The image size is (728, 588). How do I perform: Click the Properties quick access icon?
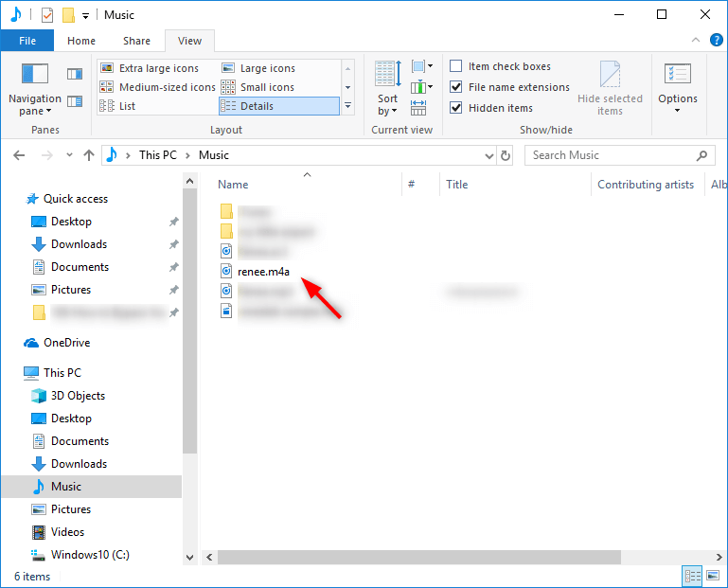tap(47, 15)
